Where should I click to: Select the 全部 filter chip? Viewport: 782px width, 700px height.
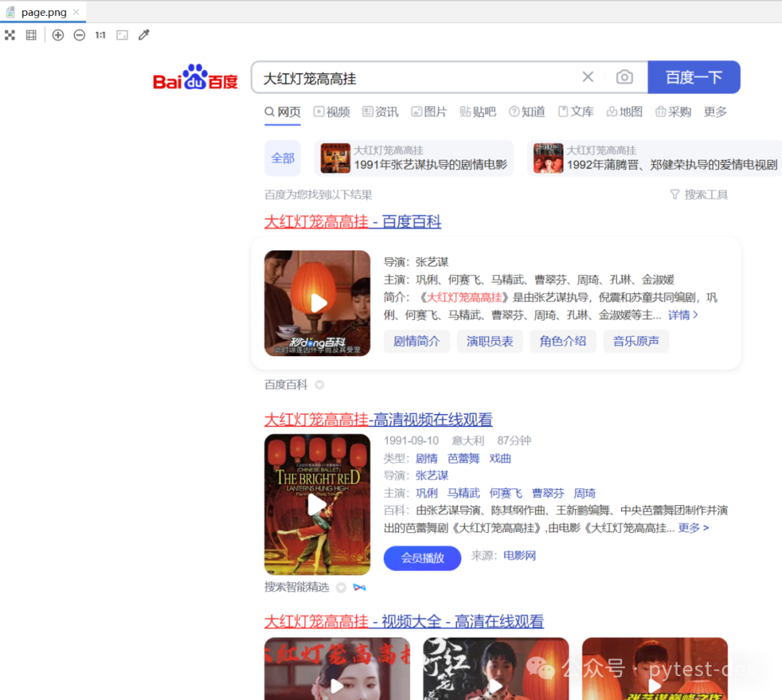point(283,158)
